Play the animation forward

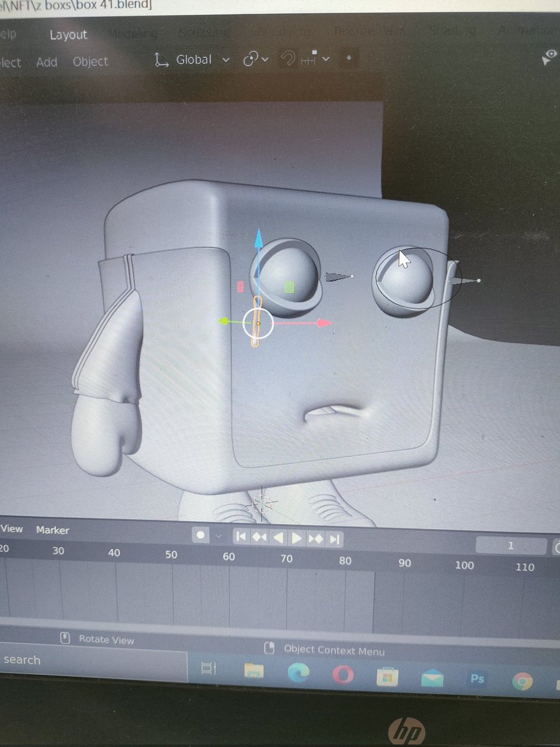[x=297, y=538]
